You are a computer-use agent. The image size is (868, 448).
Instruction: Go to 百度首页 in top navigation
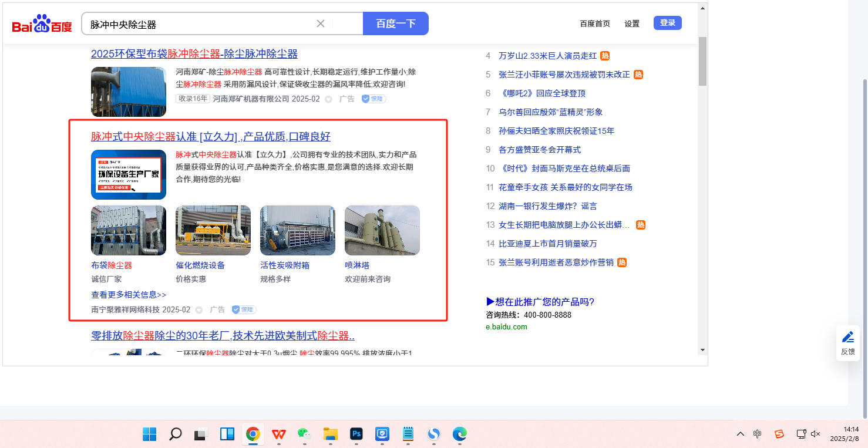(595, 23)
